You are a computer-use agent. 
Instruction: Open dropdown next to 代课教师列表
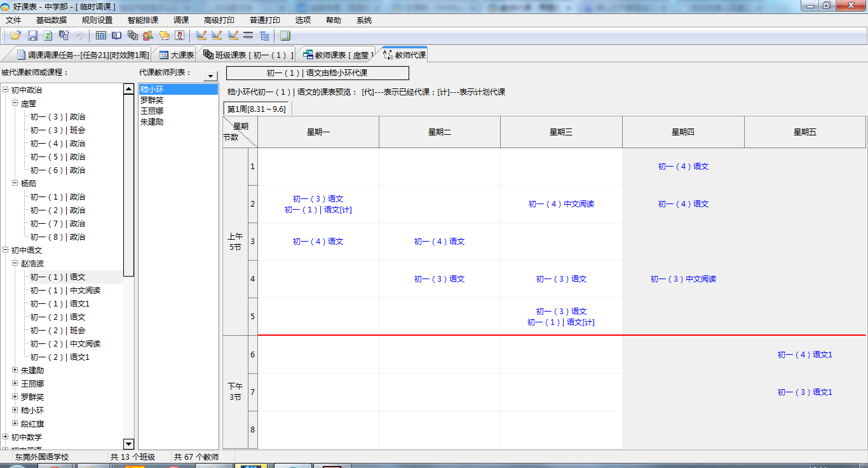(210, 76)
